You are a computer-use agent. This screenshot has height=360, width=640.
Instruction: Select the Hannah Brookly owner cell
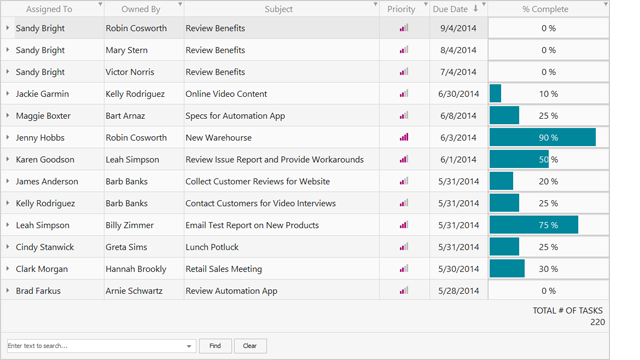coord(144,269)
